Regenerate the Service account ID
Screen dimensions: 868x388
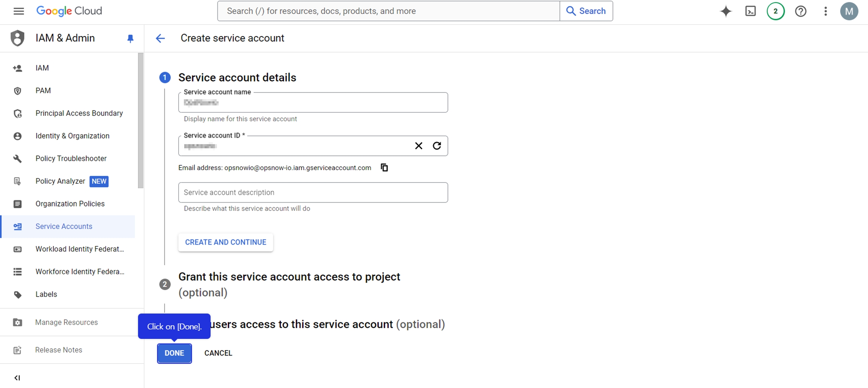pyautogui.click(x=437, y=146)
